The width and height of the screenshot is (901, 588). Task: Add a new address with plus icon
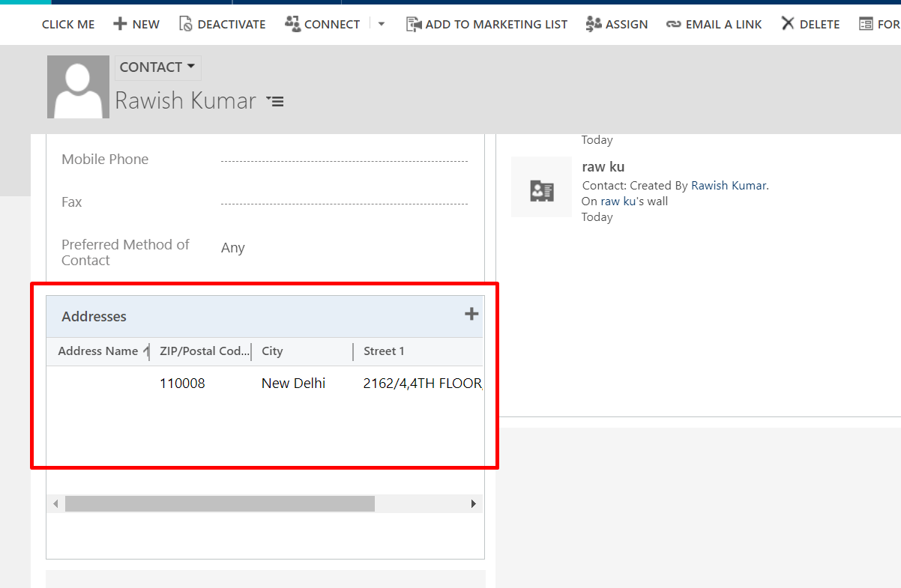pyautogui.click(x=471, y=315)
